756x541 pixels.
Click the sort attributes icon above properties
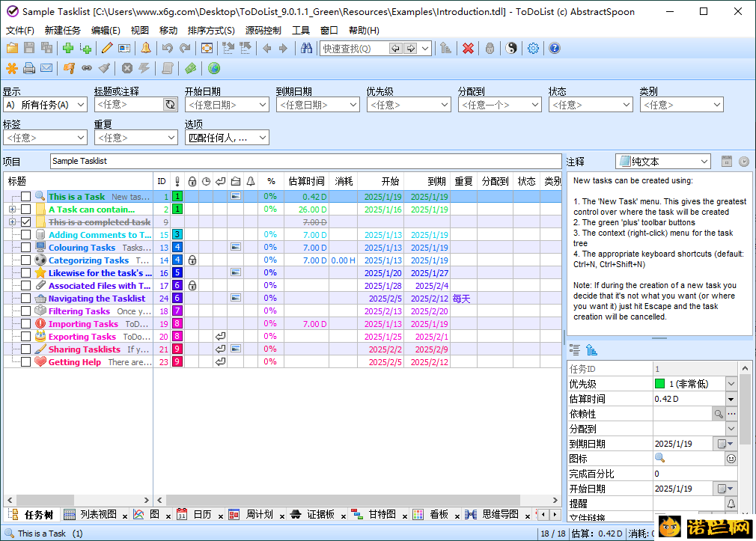(591, 350)
